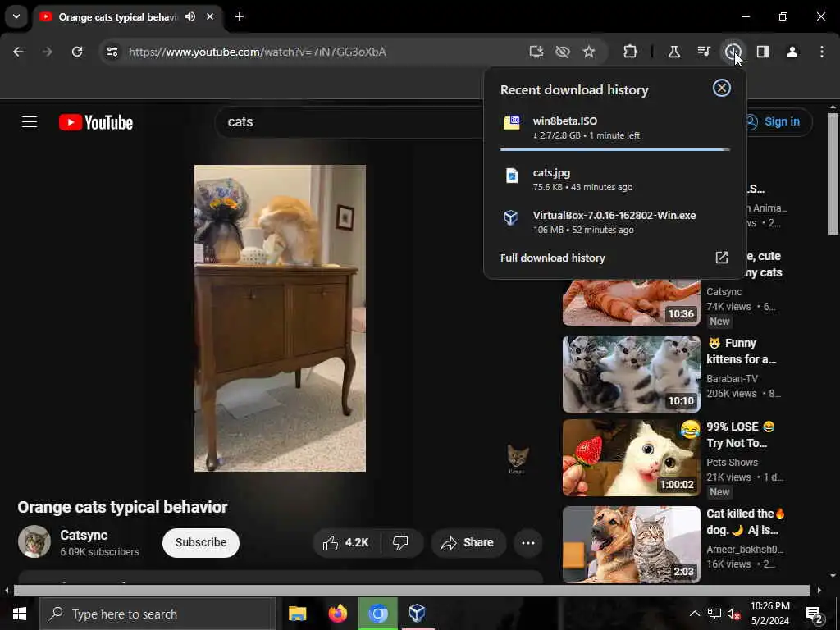Viewport: 840px width, 630px height.
Task: Click the Baraban-TV channel name
Action: click(732, 379)
